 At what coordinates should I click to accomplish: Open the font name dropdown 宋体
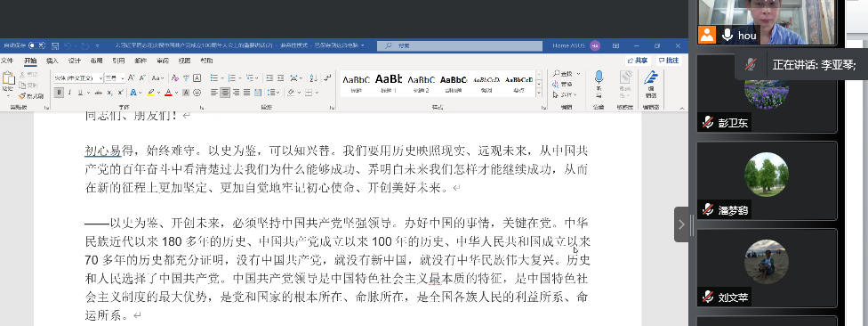point(78,78)
